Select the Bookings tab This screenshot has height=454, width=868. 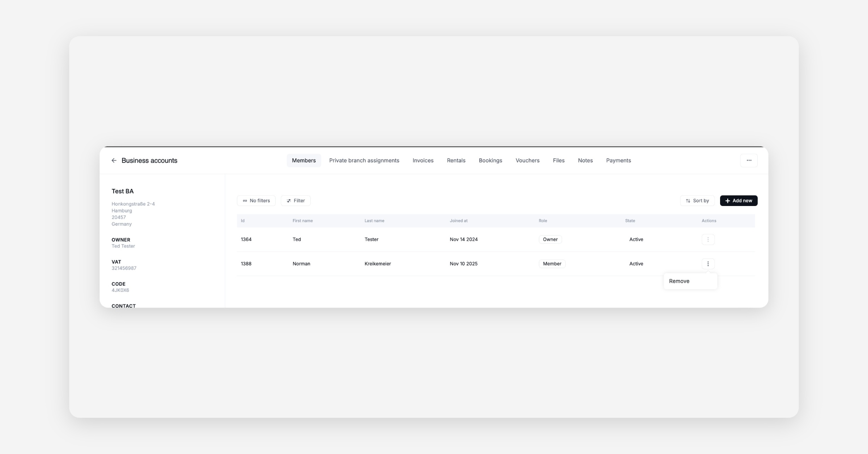(490, 160)
